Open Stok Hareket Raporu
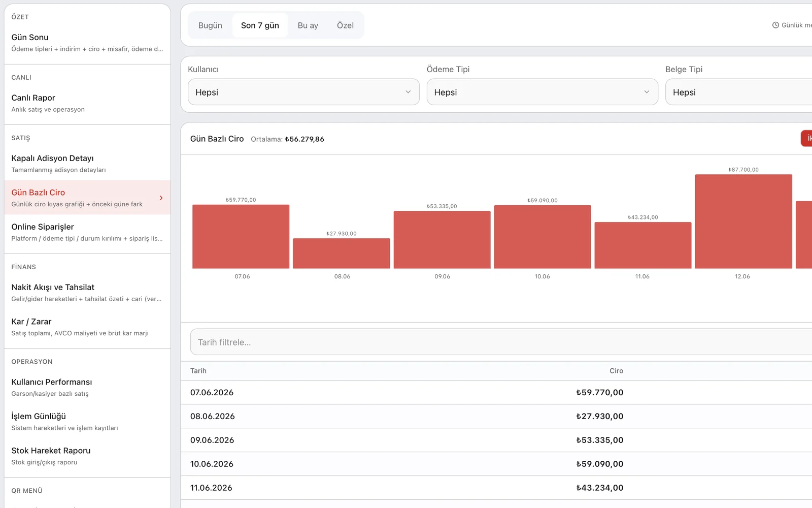This screenshot has width=812, height=508. (x=87, y=456)
